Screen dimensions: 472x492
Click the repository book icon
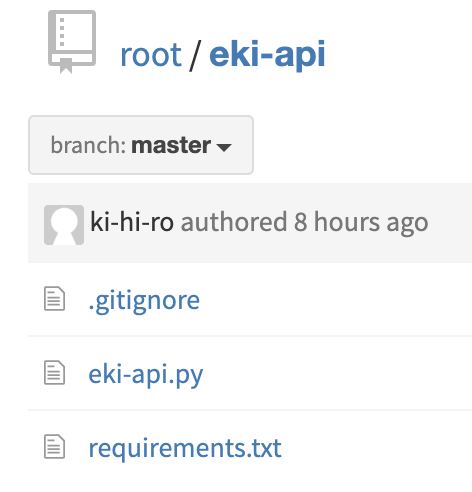(x=72, y=42)
